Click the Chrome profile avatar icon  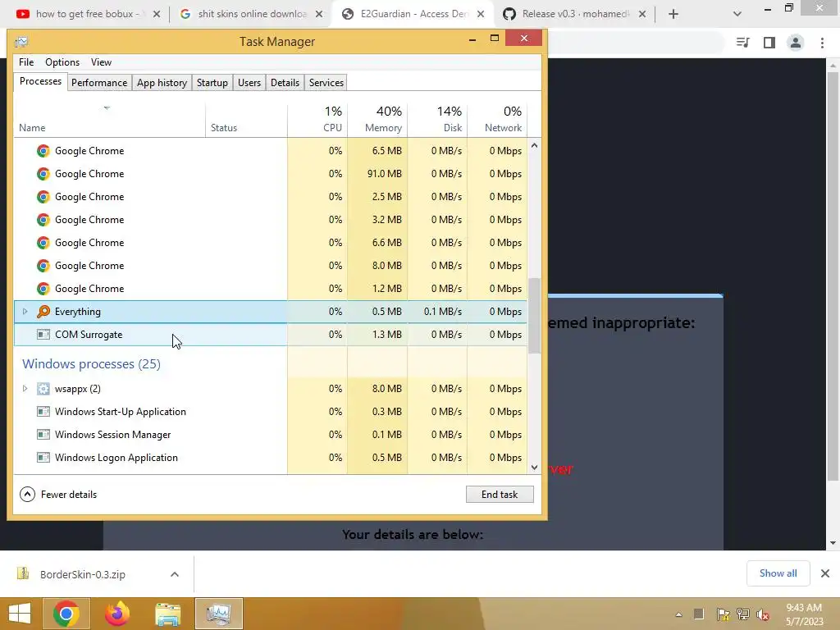point(796,43)
